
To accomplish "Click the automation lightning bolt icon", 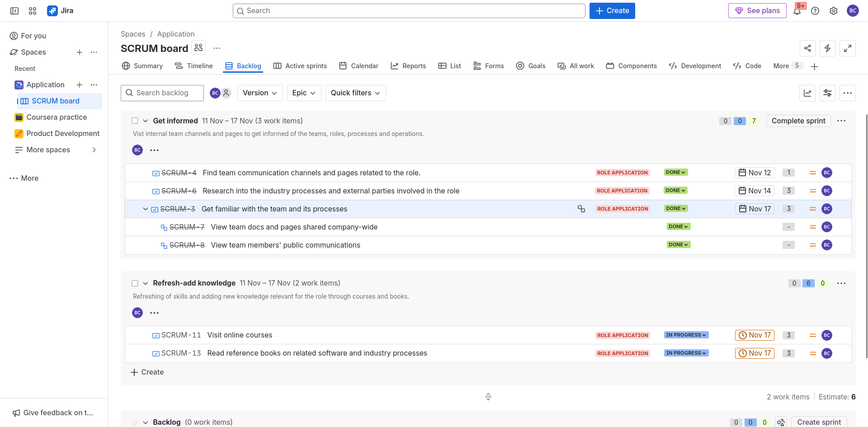I will [827, 48].
